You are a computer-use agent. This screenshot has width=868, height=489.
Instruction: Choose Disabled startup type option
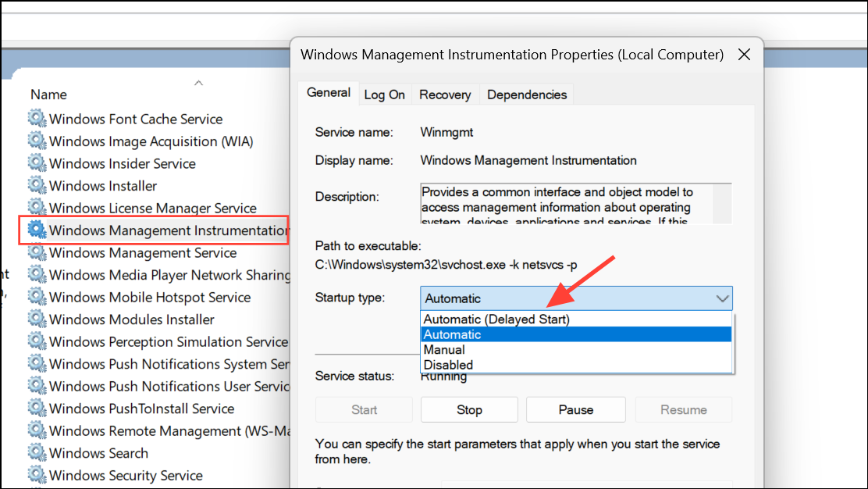pos(576,365)
